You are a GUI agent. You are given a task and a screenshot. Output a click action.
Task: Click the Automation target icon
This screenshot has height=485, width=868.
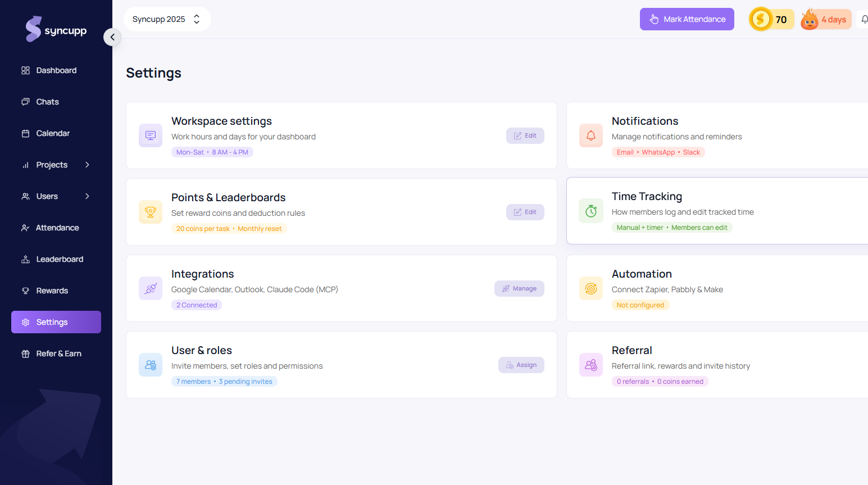pos(591,288)
